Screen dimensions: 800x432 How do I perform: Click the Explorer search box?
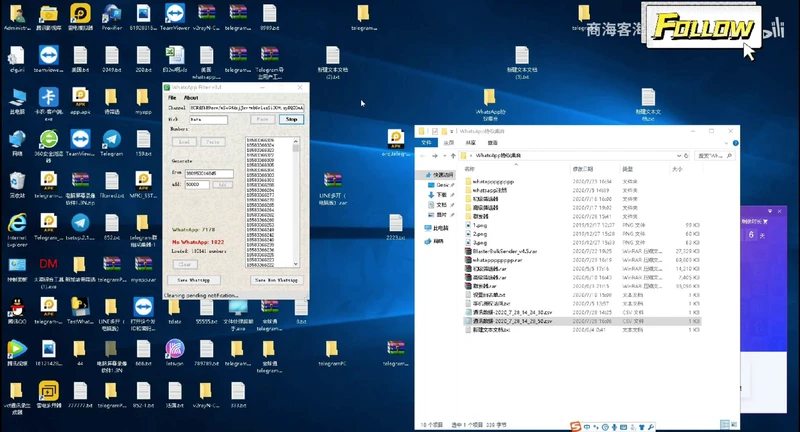coord(715,156)
